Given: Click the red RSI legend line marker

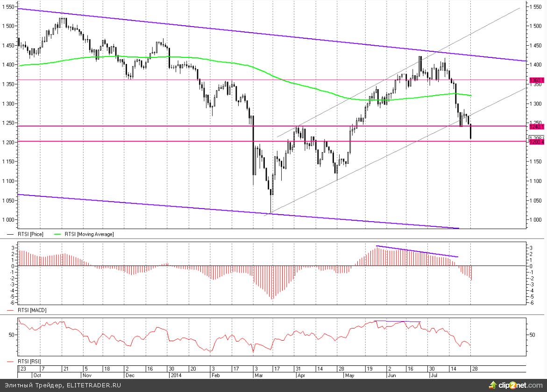Looking at the screenshot, I should (11, 362).
